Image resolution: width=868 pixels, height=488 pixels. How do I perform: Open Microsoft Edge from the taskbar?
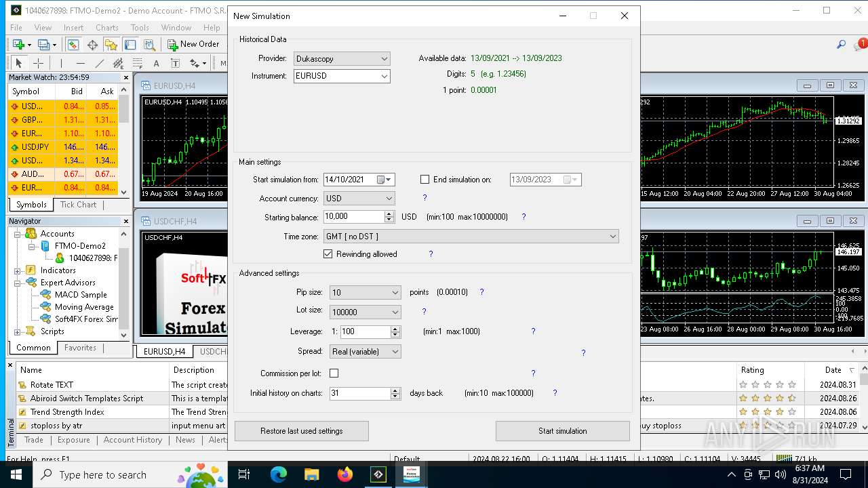(x=279, y=474)
